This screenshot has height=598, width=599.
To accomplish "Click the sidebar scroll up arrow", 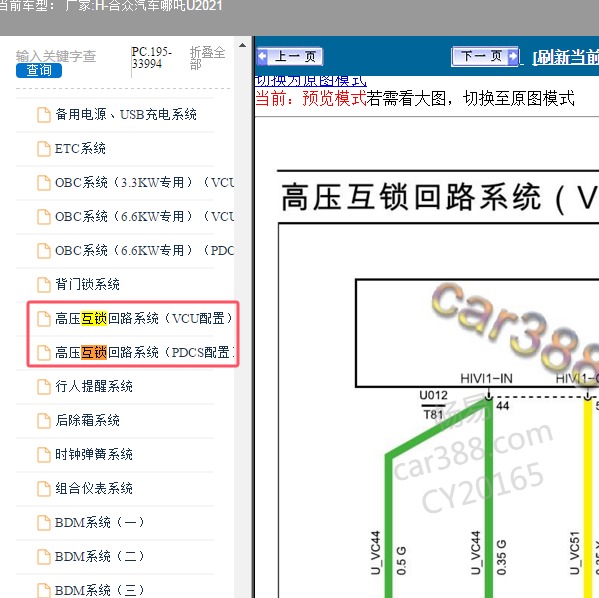I will tap(242, 45).
